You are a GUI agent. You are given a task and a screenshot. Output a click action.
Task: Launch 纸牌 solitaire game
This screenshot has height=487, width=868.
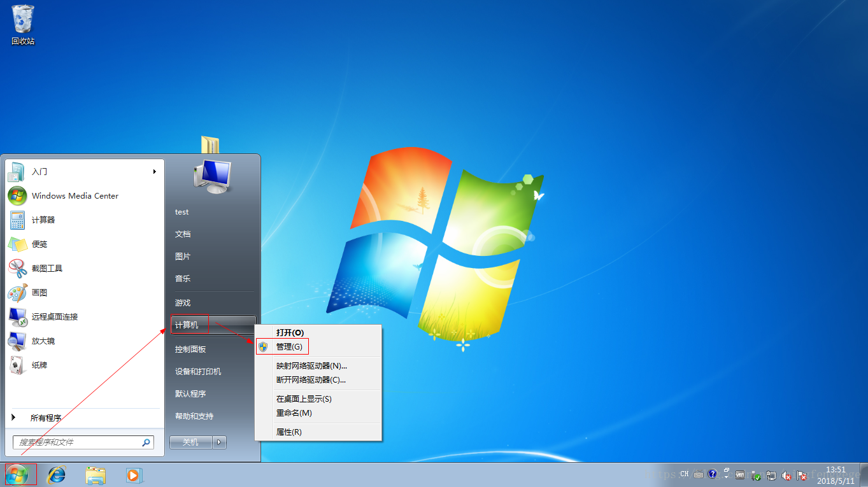pyautogui.click(x=84, y=365)
